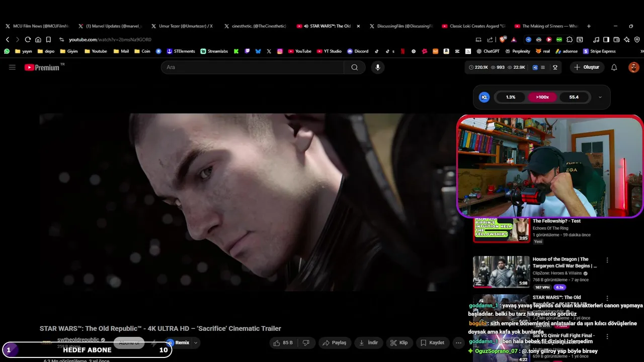Open the WhatsApp bookmark icon

tap(7, 51)
